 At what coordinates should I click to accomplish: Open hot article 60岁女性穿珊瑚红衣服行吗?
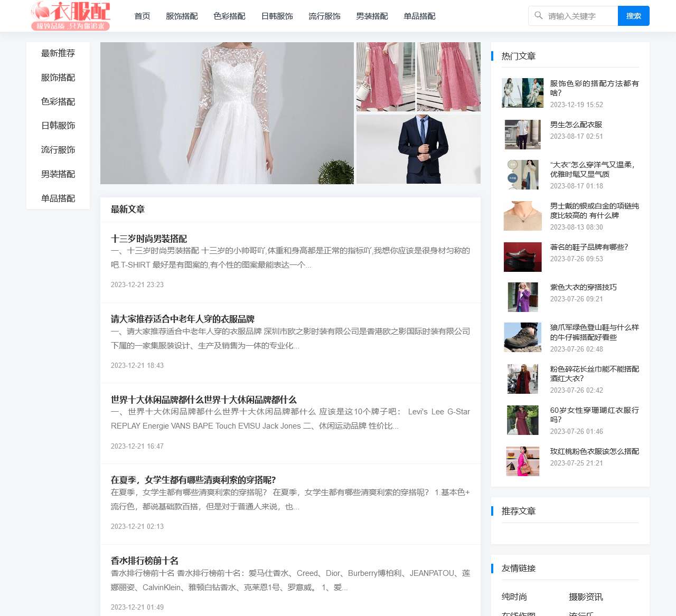(x=595, y=415)
